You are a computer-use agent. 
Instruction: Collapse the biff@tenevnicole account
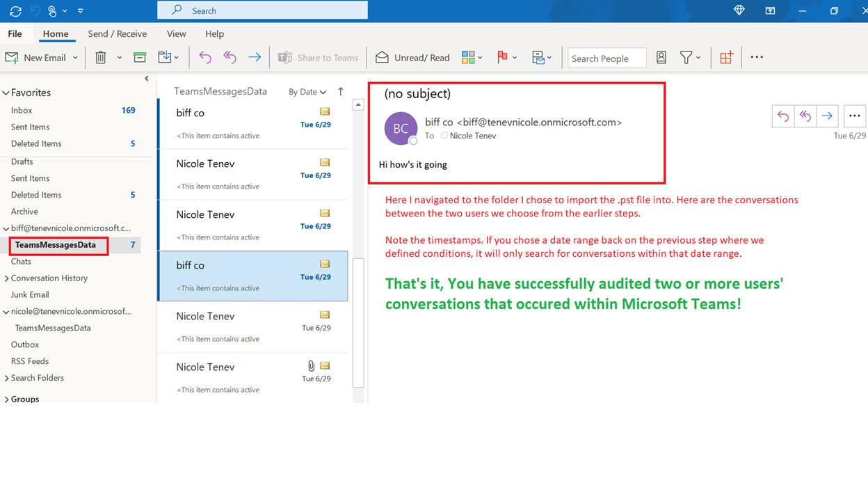pyautogui.click(x=6, y=228)
